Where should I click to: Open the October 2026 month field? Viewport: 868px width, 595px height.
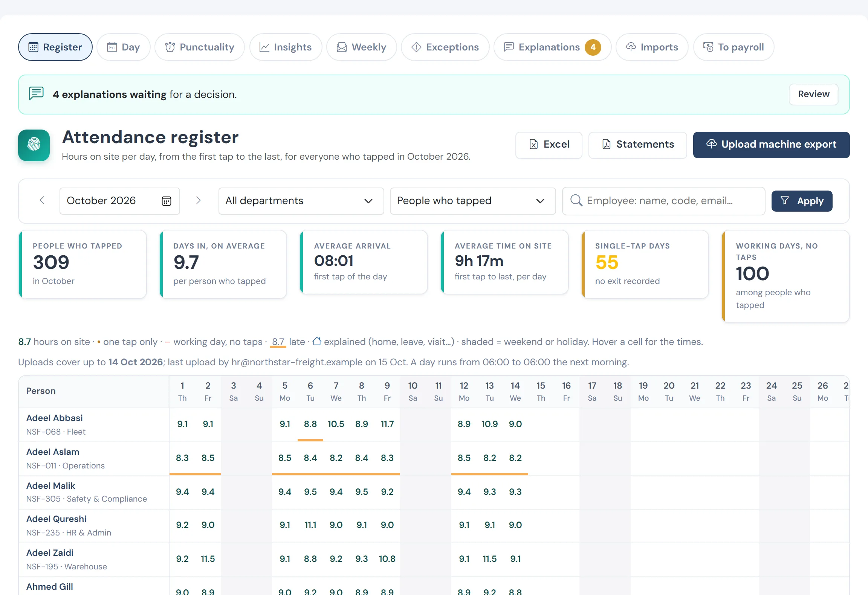pyautogui.click(x=119, y=201)
